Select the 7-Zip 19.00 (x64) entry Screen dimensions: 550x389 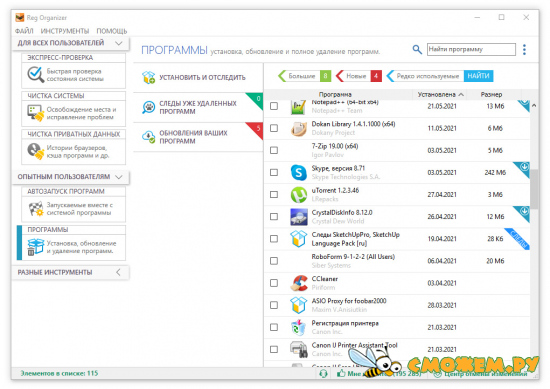tap(396, 150)
